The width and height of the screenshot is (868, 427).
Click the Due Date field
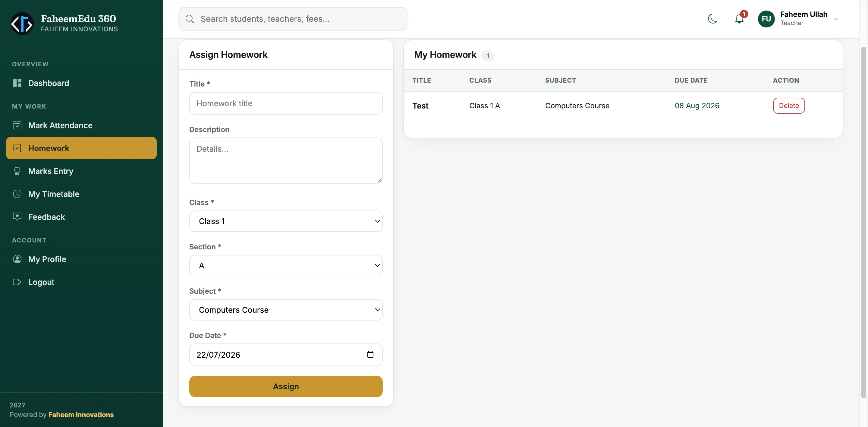tap(286, 355)
